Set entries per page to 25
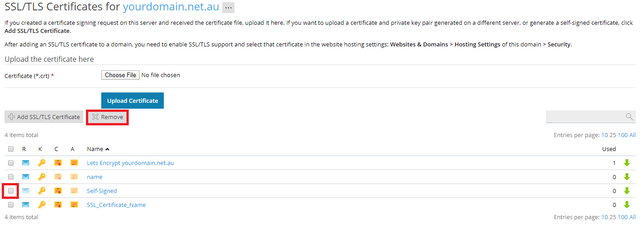This screenshot has width=644, height=225. pyautogui.click(x=612, y=135)
